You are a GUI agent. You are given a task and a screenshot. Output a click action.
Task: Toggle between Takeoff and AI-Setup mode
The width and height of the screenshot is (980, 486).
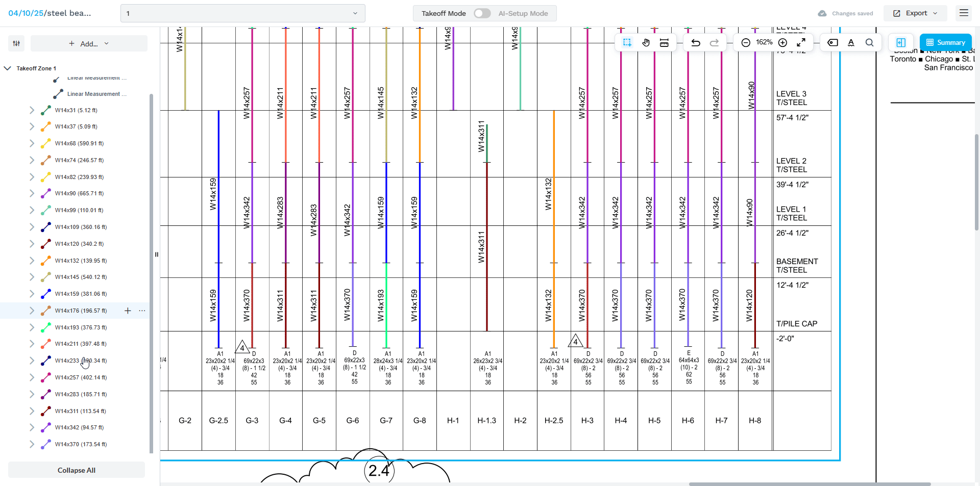coord(482,13)
